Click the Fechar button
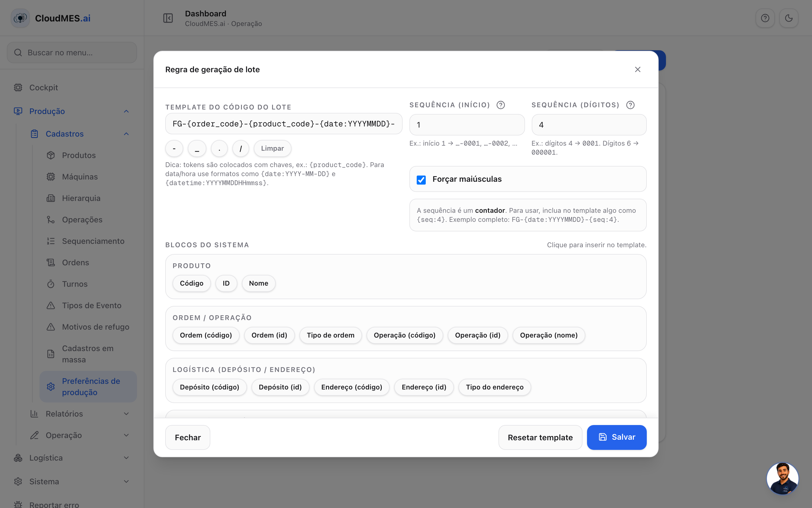 (x=187, y=437)
